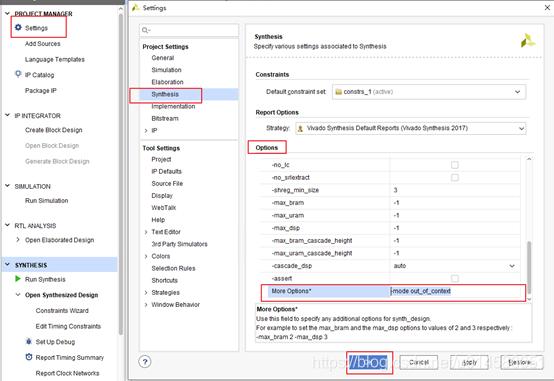Click the More Options value field

coord(456,291)
